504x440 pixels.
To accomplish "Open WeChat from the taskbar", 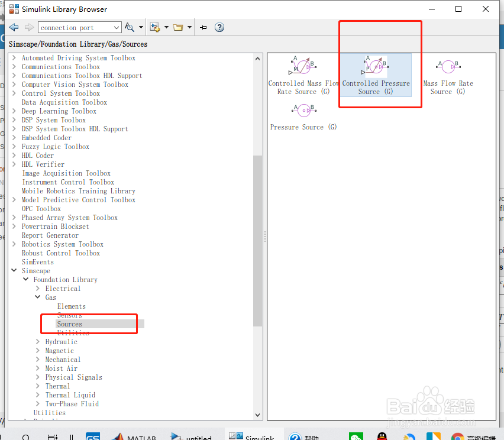I will click(356, 437).
